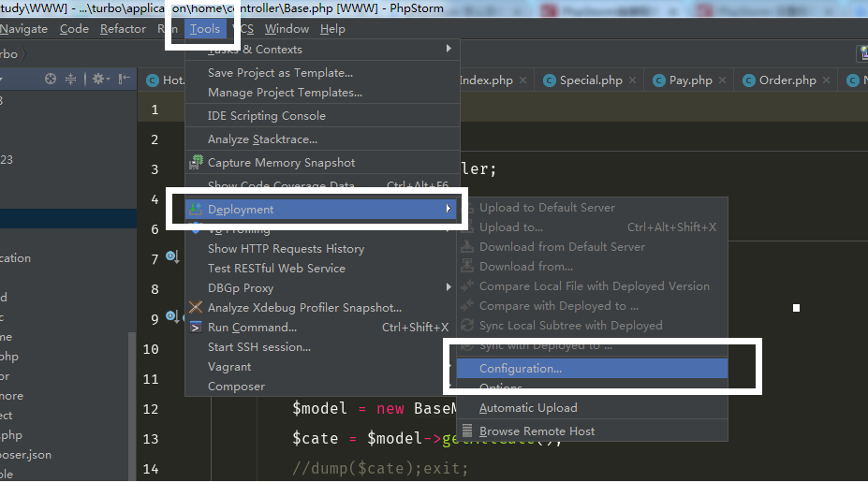
Task: Click the Hot tab file icon
Action: (153, 80)
